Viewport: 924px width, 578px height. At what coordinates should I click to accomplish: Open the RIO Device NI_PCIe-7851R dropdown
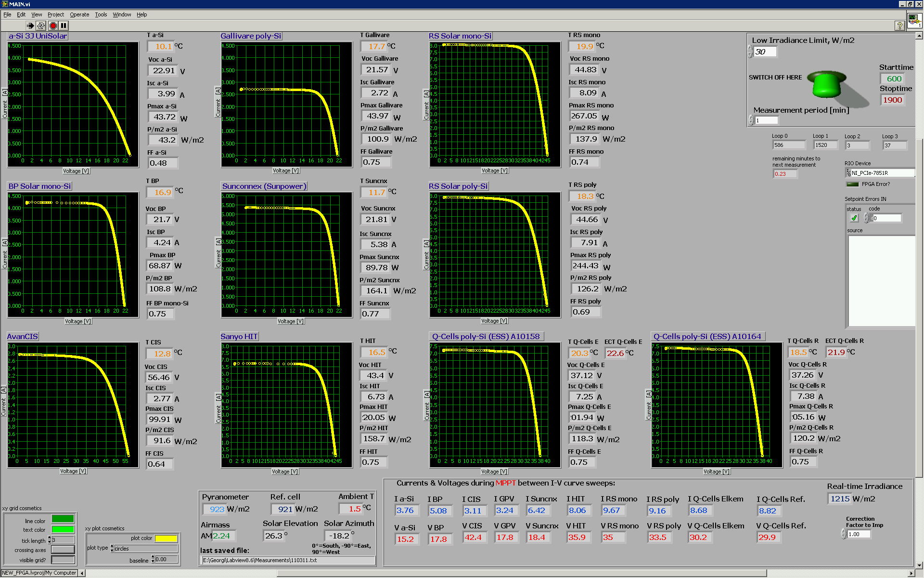pos(882,172)
